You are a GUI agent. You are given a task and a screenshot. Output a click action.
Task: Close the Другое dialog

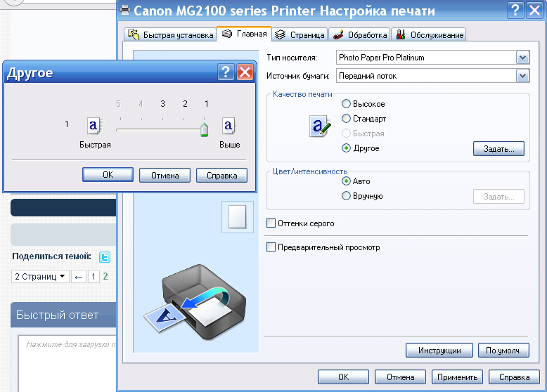(245, 72)
